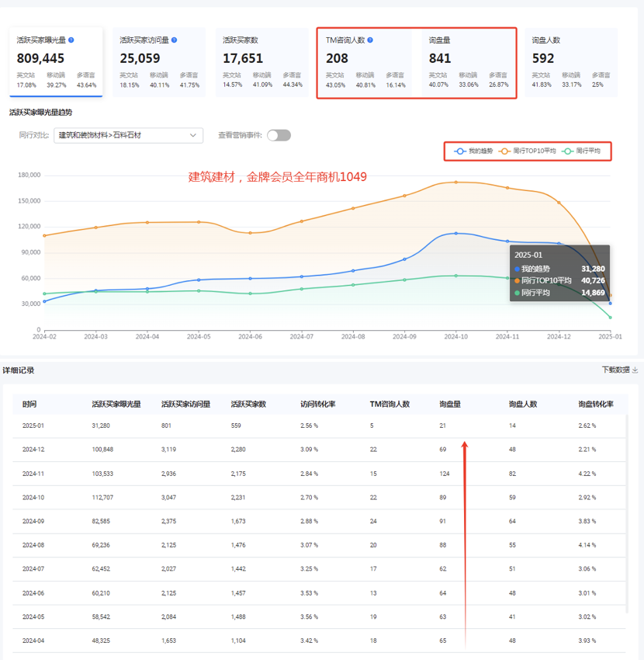Click 2024-09 label on chart x-axis
Image resolution: width=644 pixels, height=660 pixels.
pyautogui.click(x=405, y=337)
